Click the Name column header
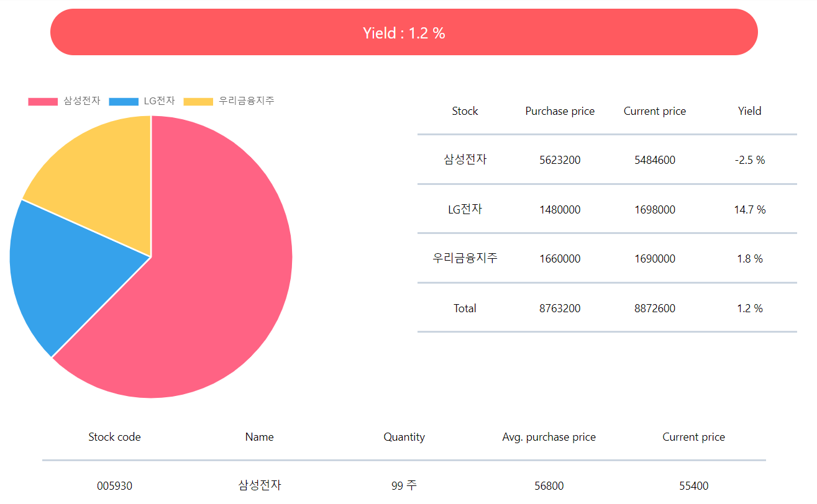817x504 pixels. [x=259, y=437]
